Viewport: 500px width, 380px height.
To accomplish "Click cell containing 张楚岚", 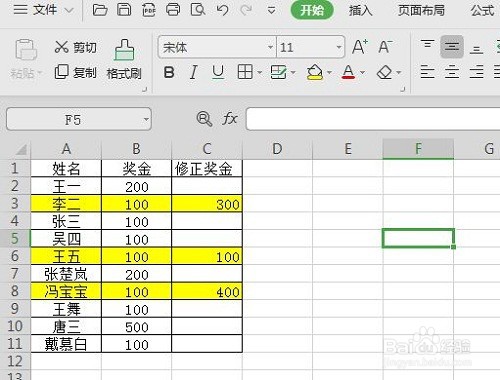I will [x=66, y=274].
